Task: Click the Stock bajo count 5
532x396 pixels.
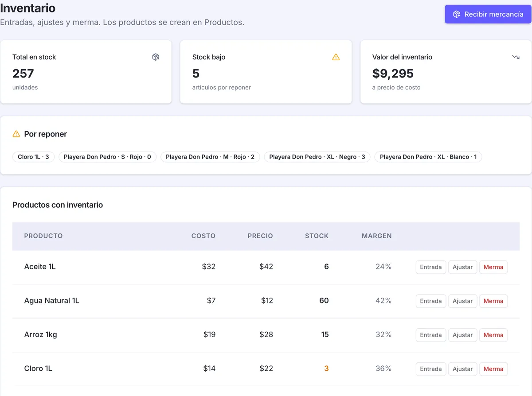Action: pyautogui.click(x=196, y=74)
